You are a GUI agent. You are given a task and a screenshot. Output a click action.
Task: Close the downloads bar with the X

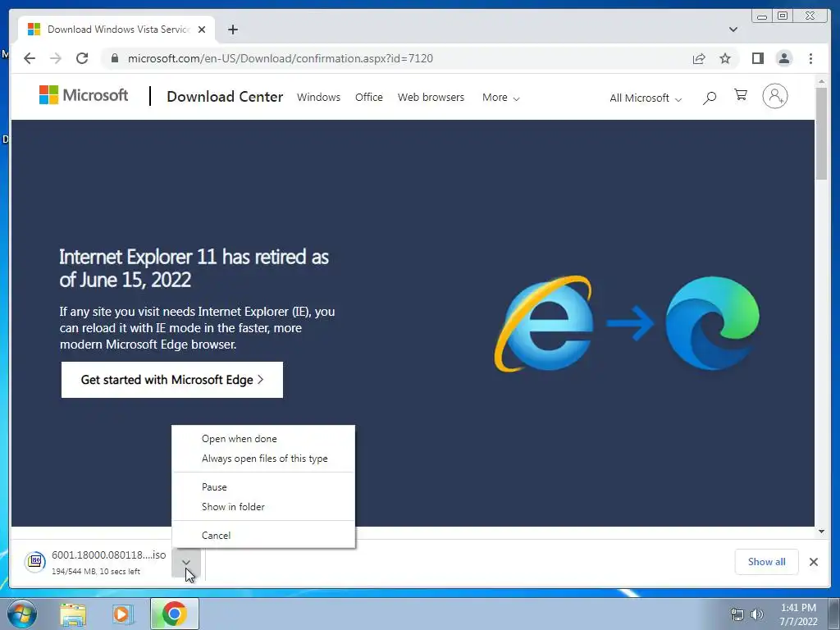click(813, 561)
